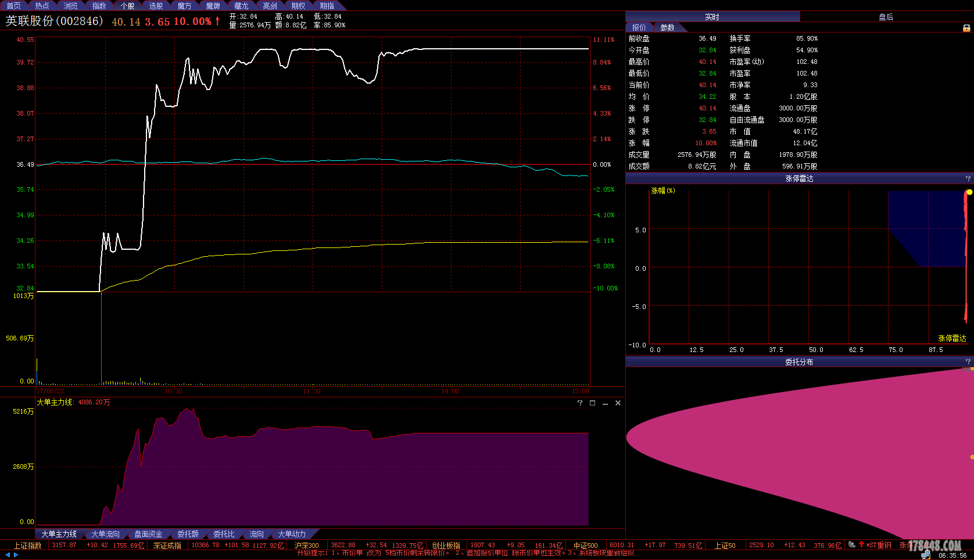974x560 pixels.
Task: Click the 前收盘 value 36.49
Action: tap(707, 38)
